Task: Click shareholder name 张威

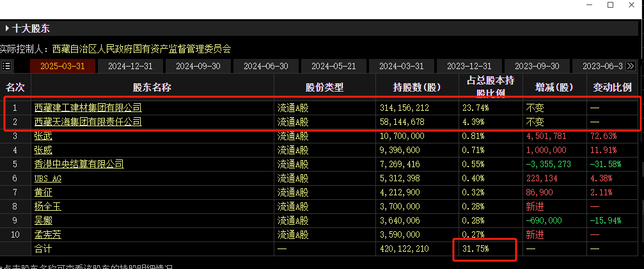Action: click(x=43, y=150)
